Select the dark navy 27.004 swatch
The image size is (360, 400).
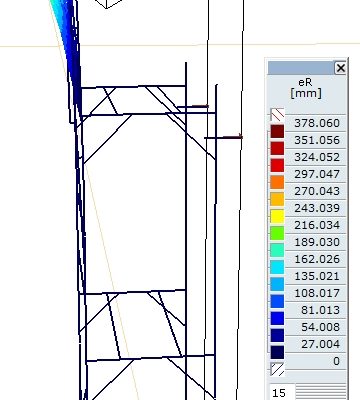pyautogui.click(x=277, y=352)
